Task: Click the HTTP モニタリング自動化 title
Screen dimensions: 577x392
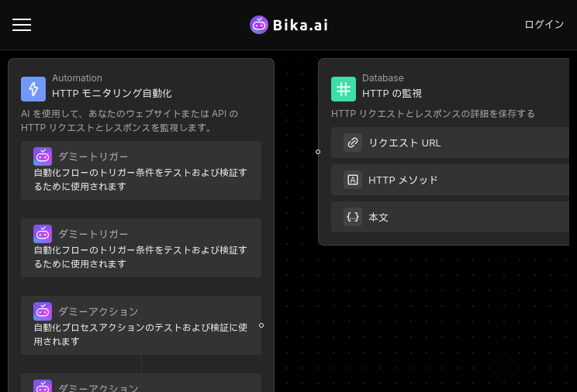Action: (112, 94)
